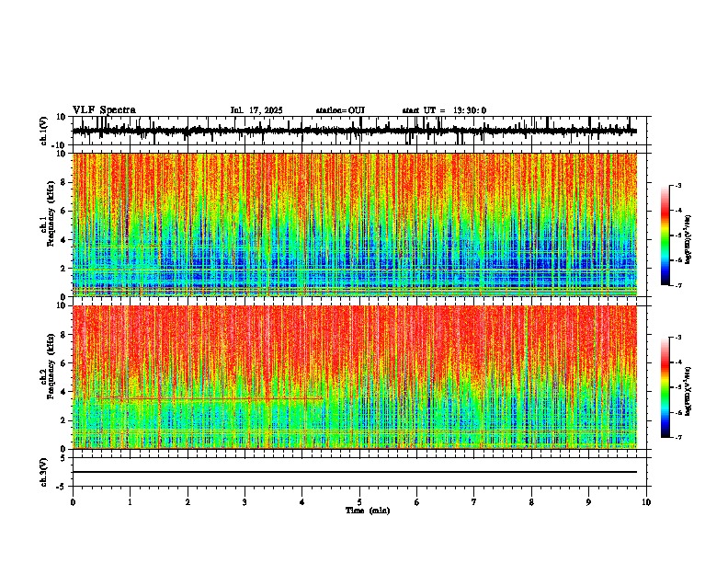The width and height of the screenshot is (728, 563).
Task: Click the ch.1 spectrogram panel
Action: tap(355, 224)
